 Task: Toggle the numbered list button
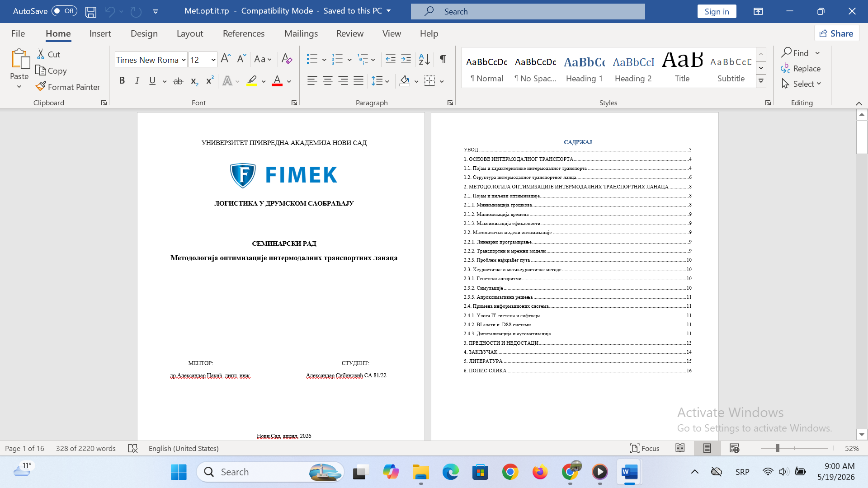337,59
